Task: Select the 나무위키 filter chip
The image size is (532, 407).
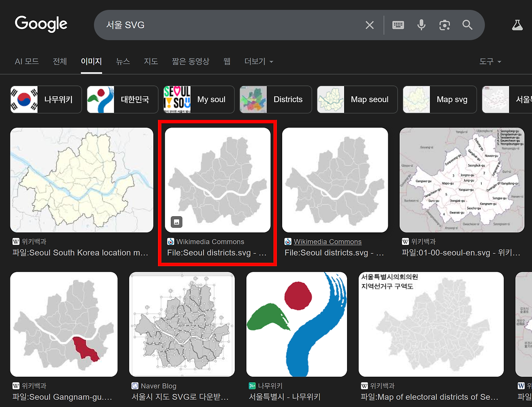Action: pos(46,99)
